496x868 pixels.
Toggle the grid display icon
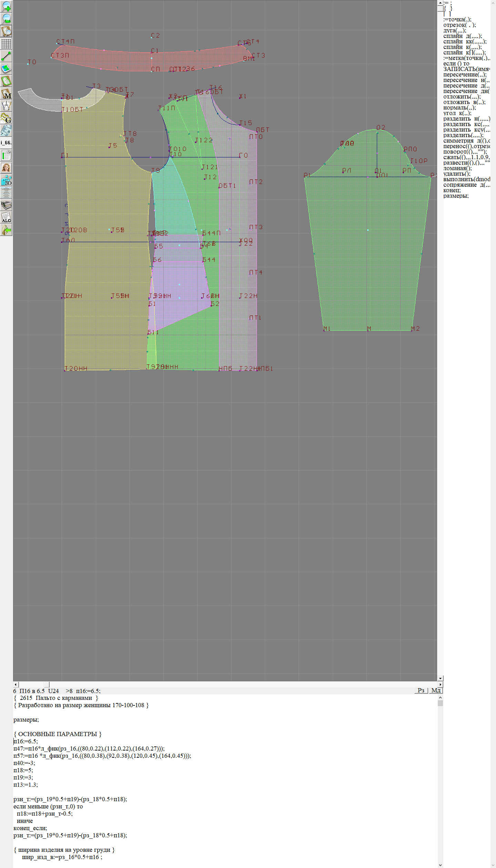[x=6, y=44]
